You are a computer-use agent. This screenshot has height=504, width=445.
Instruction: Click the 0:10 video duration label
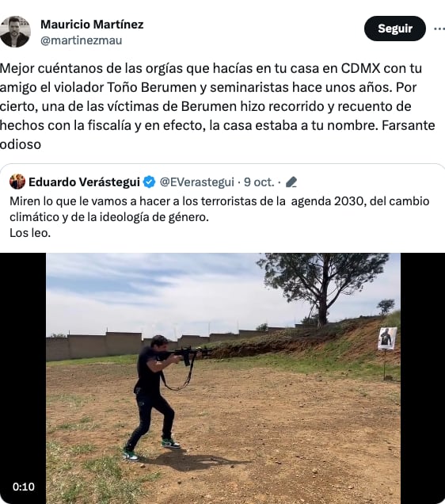coord(24,487)
